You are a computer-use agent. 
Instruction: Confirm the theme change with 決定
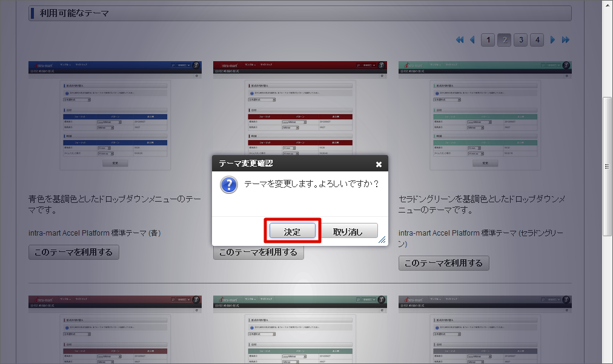click(x=293, y=231)
